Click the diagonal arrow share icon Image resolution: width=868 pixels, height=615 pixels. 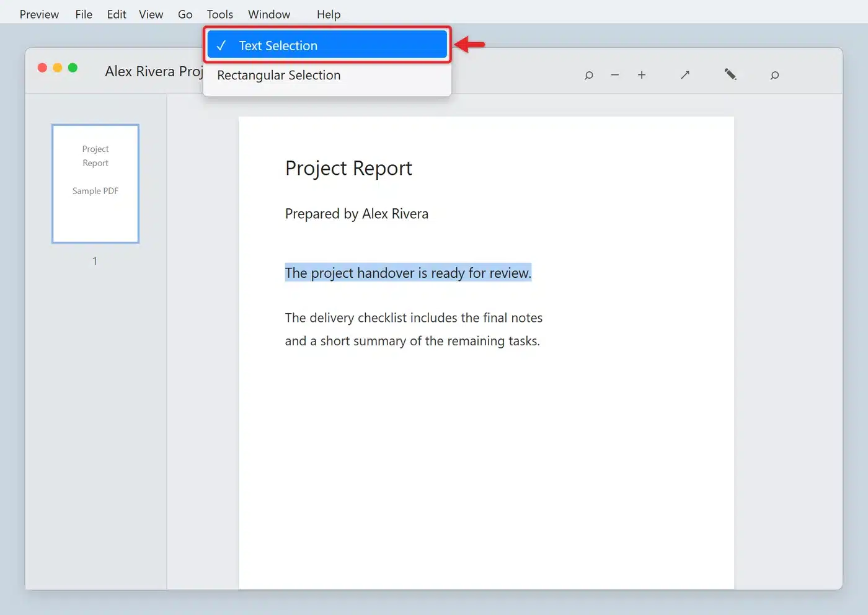tap(685, 75)
